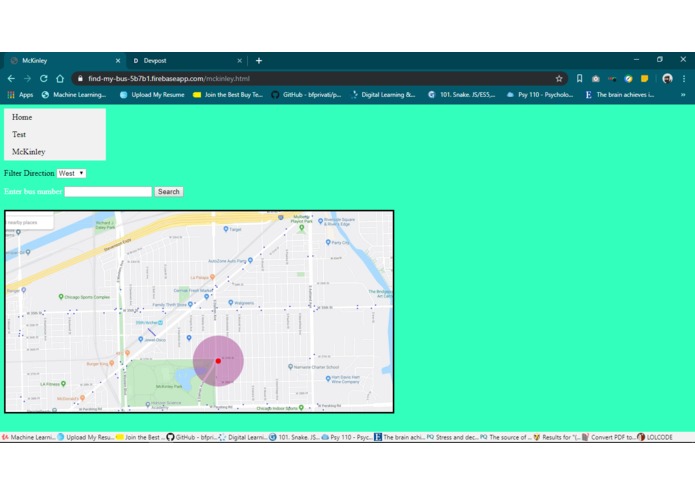Click the Chicago Sports Complex pin

tap(61, 296)
